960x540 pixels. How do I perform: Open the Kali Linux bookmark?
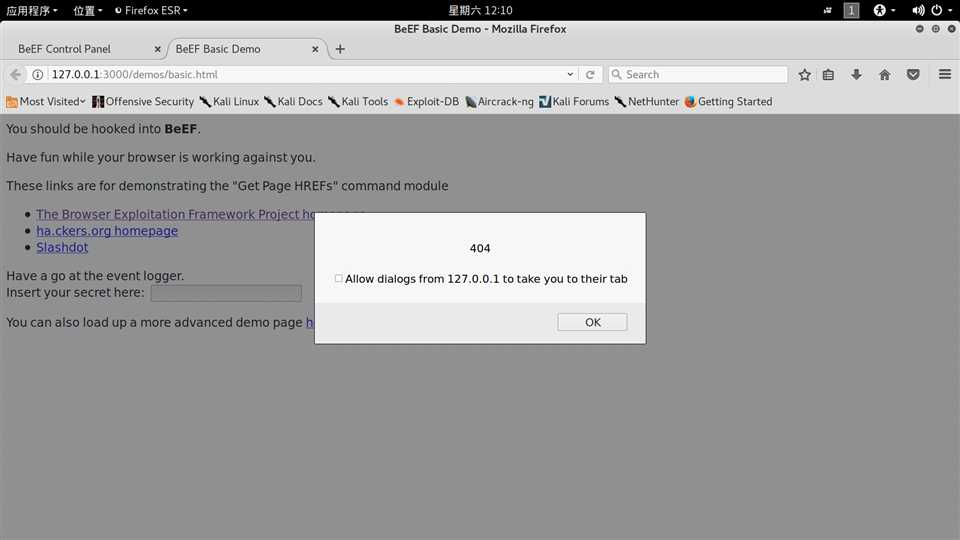click(230, 102)
